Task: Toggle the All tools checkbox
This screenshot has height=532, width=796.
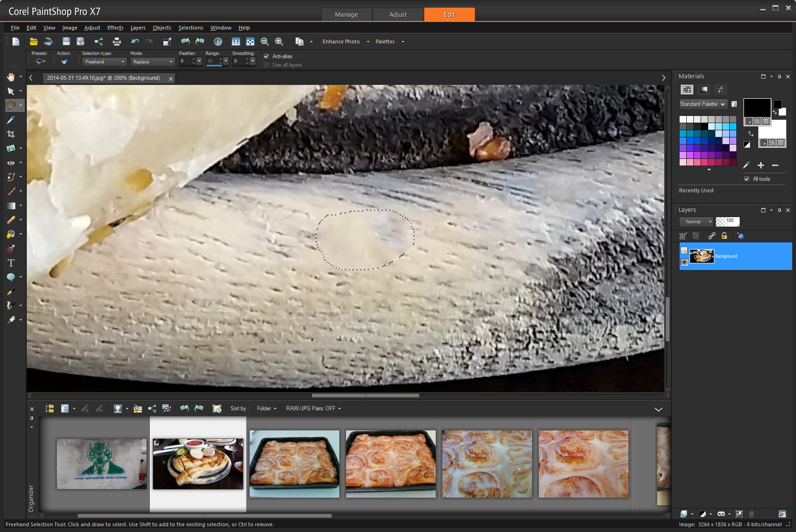Action: point(747,179)
